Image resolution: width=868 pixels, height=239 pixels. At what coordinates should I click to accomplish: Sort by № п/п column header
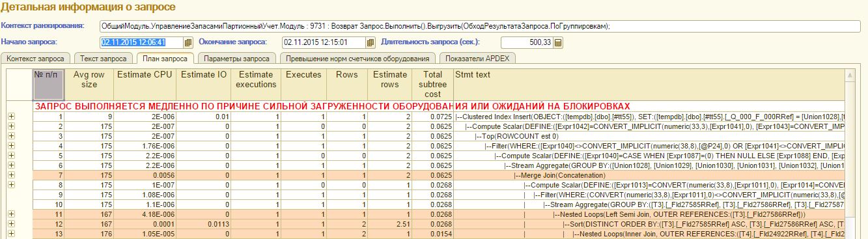[x=49, y=84]
